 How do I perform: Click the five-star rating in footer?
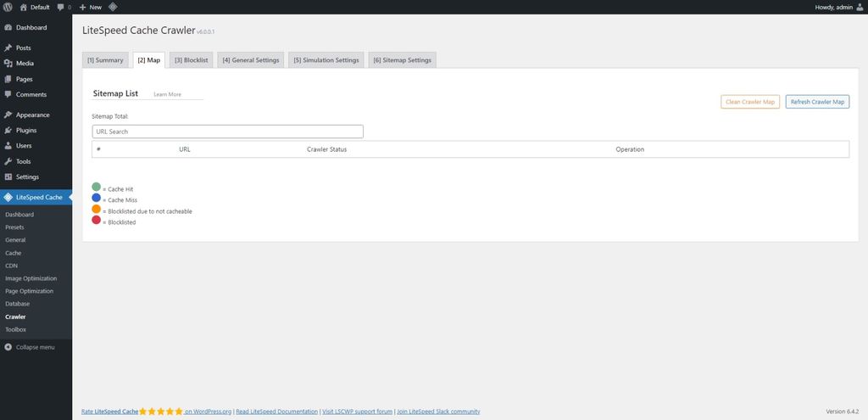[x=160, y=412]
